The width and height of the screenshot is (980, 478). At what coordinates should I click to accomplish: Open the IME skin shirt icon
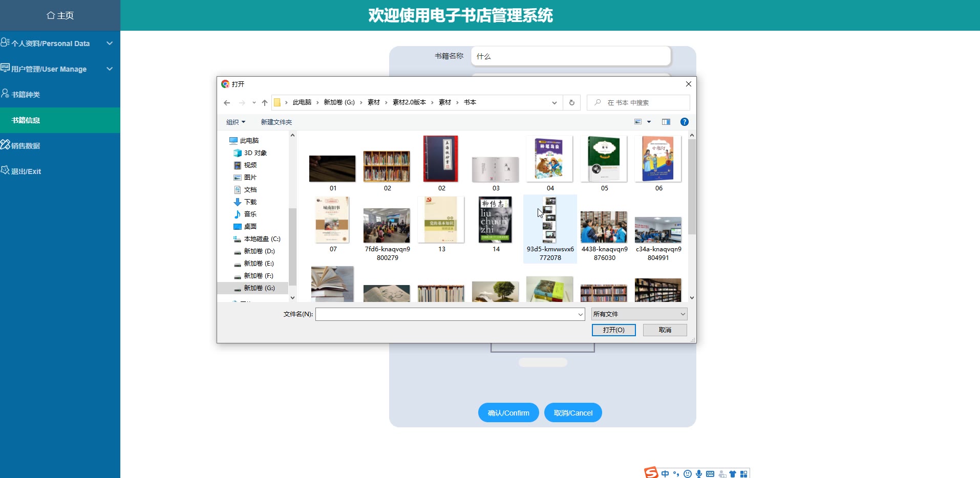pos(733,474)
